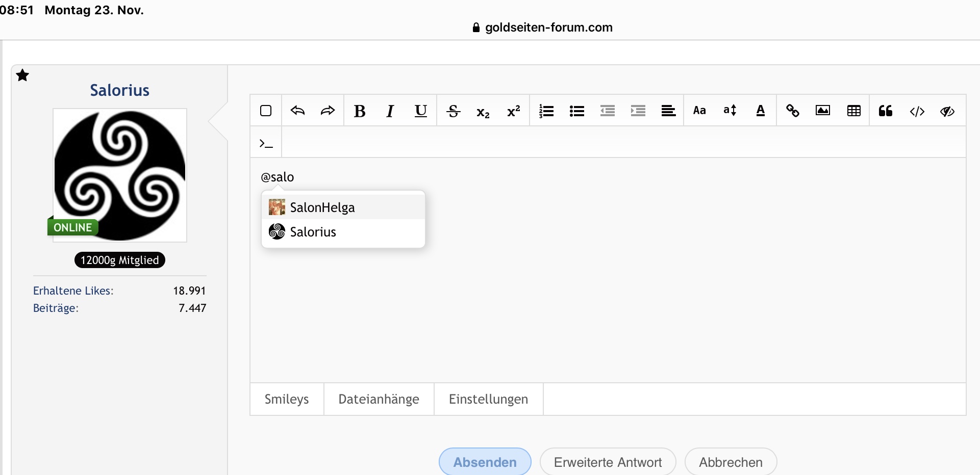
Task: Insert a hyperlink using link icon
Action: [x=792, y=111]
